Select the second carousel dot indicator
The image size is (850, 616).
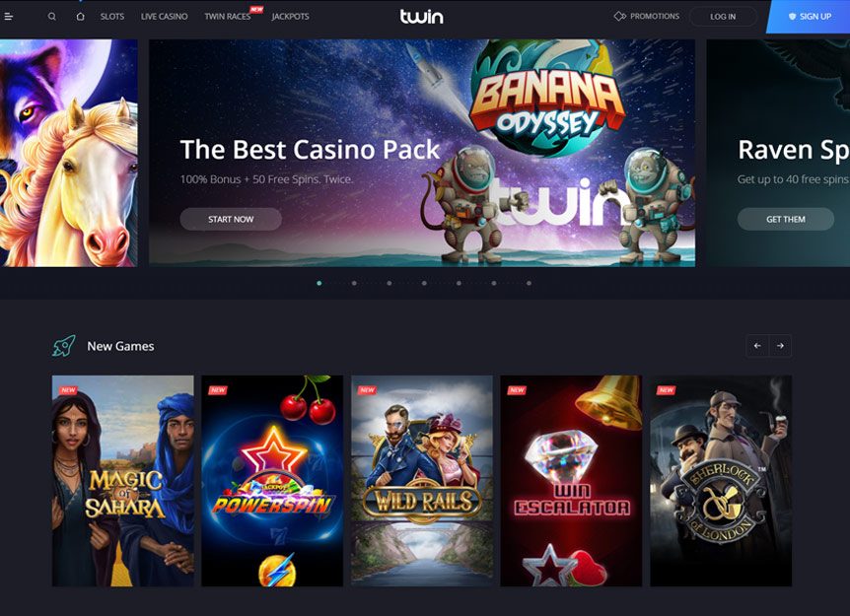coord(354,283)
